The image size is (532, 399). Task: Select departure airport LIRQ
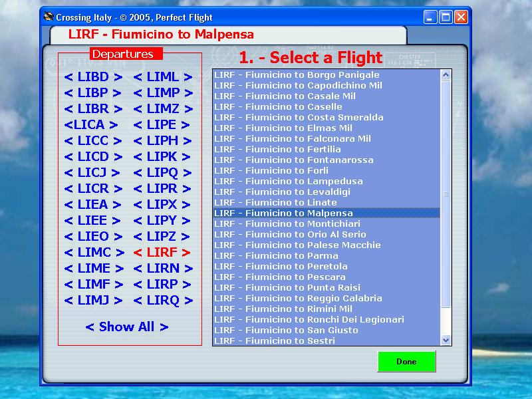coord(163,300)
